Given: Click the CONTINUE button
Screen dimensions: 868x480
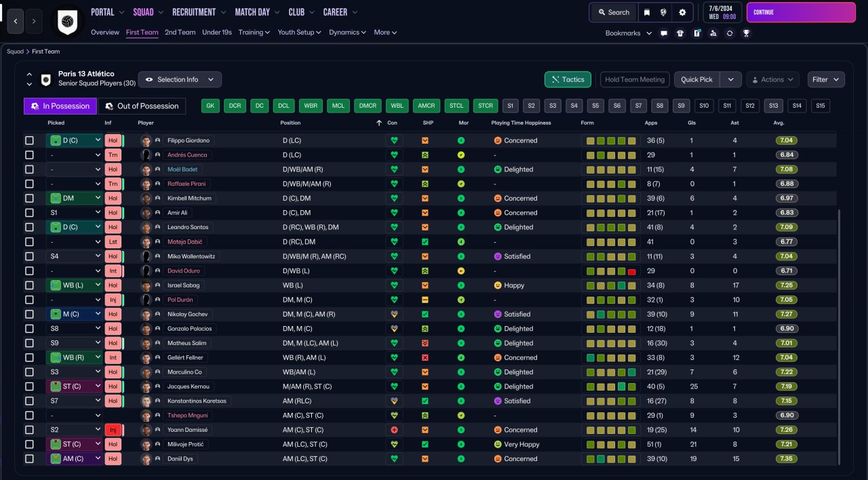Looking at the screenshot, I should pos(801,12).
